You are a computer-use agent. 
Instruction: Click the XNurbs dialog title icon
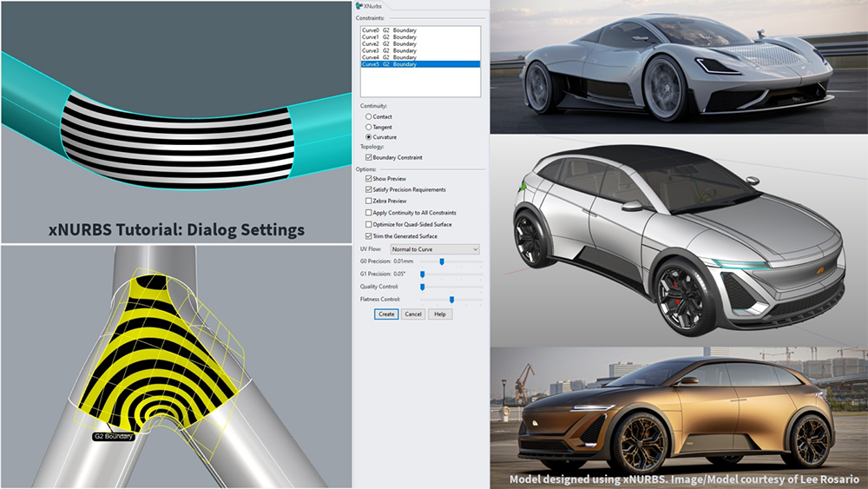point(359,6)
